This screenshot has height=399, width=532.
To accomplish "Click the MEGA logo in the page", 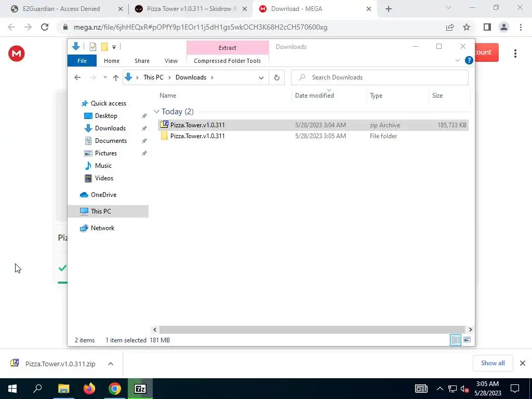I will pos(16,54).
